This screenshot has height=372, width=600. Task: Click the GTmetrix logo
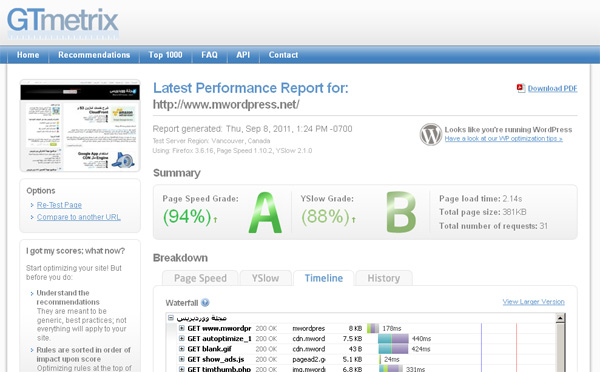(63, 22)
